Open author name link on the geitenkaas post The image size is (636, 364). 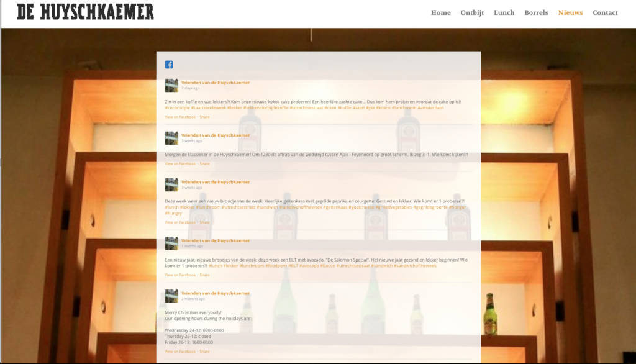point(216,182)
